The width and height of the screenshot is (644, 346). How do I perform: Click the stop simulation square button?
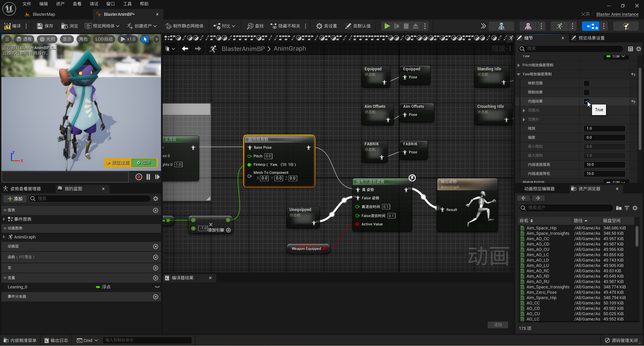point(406,26)
